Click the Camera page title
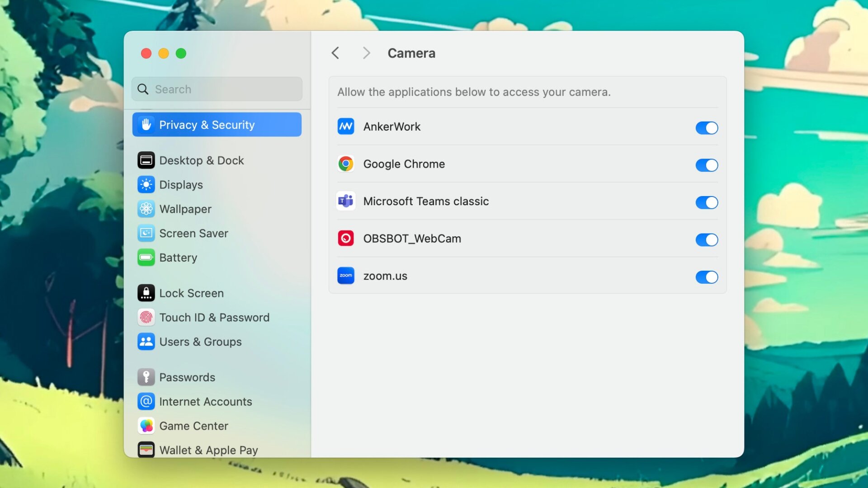The width and height of the screenshot is (868, 488). 411,53
